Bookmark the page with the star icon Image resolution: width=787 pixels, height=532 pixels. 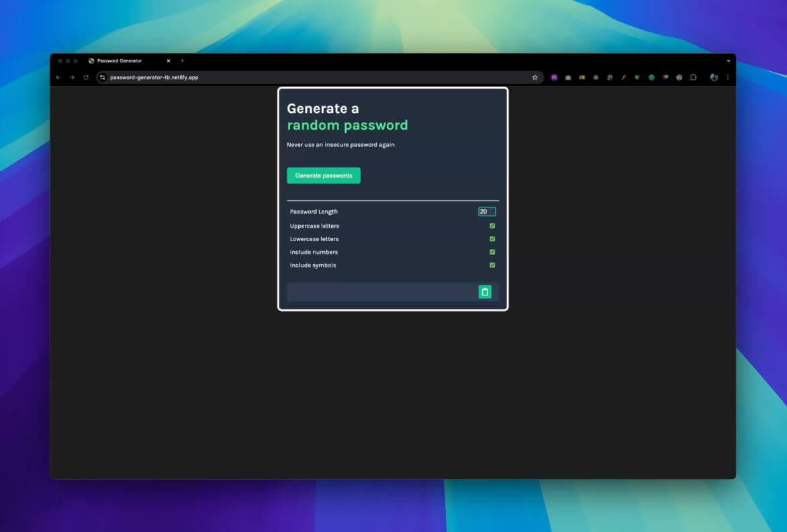point(535,77)
